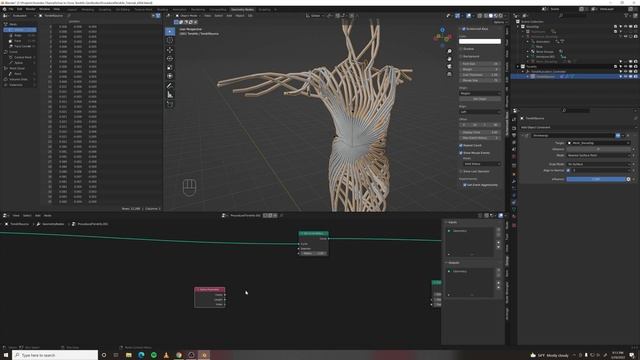Adjust the Influence slider
This screenshot has height=360, width=640.
pos(596,179)
